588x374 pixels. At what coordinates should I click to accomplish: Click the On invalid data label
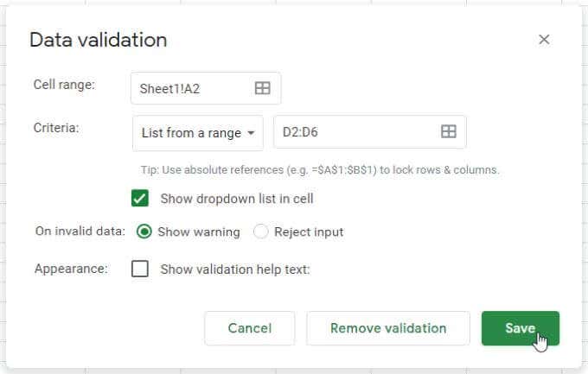80,231
